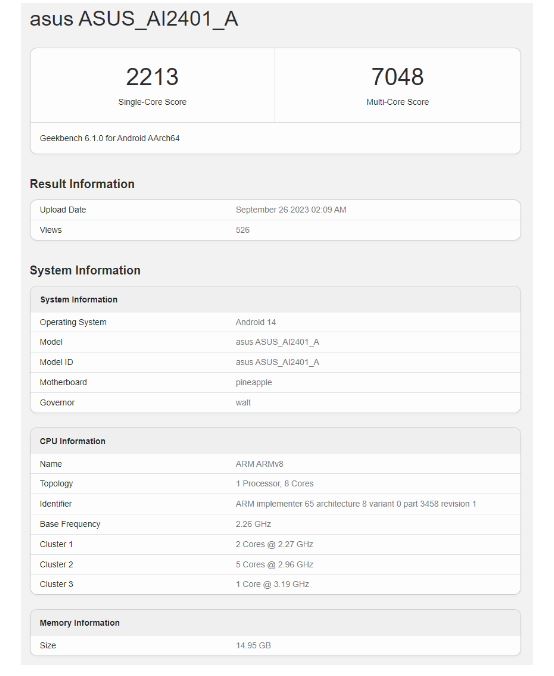Select the Android 14 value
The height and width of the screenshot is (676, 554).
pyautogui.click(x=256, y=322)
